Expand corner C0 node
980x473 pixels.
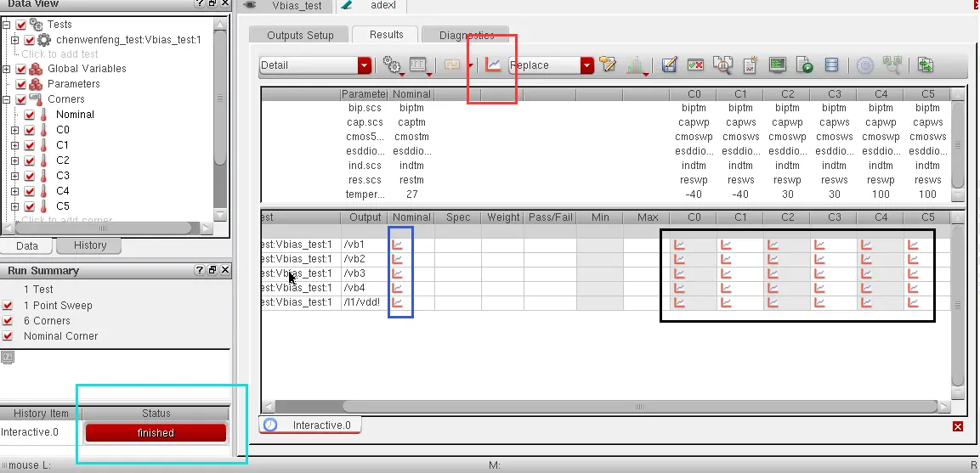pyautogui.click(x=15, y=130)
